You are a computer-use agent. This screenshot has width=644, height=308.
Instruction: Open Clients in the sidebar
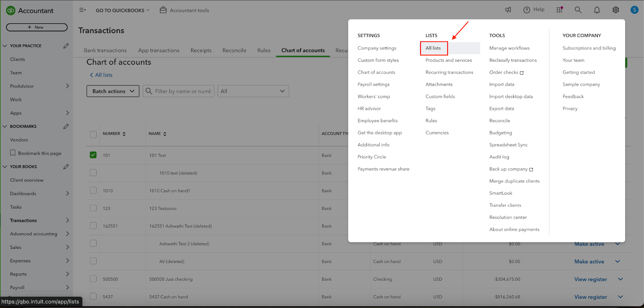[17, 59]
